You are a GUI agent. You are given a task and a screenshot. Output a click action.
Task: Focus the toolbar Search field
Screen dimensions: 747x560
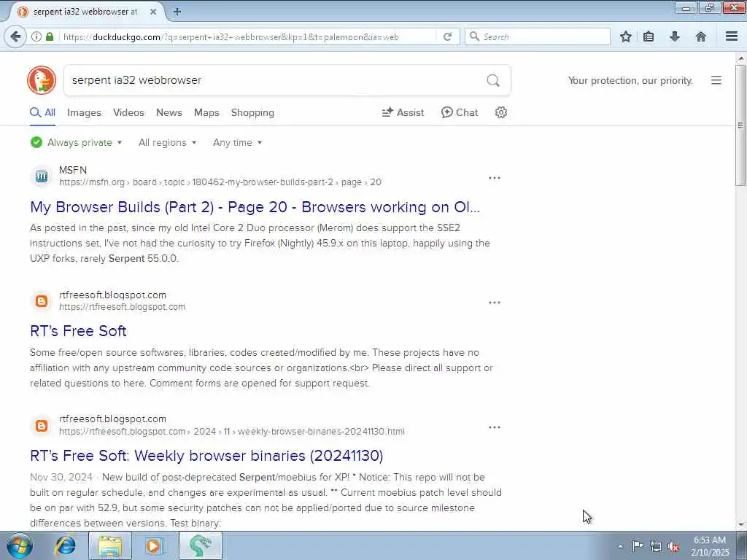pyautogui.click(x=538, y=36)
